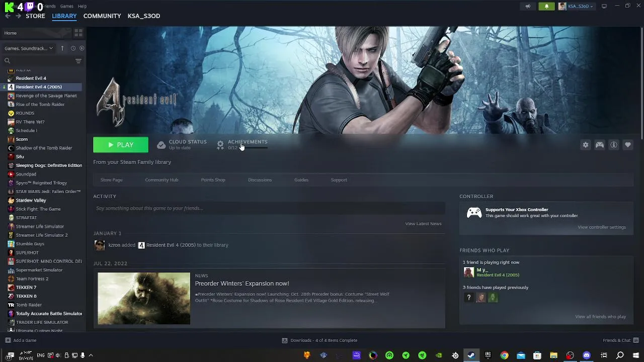This screenshot has height=362, width=644.
Task: Open the advanced filters icon
Action: point(78,61)
